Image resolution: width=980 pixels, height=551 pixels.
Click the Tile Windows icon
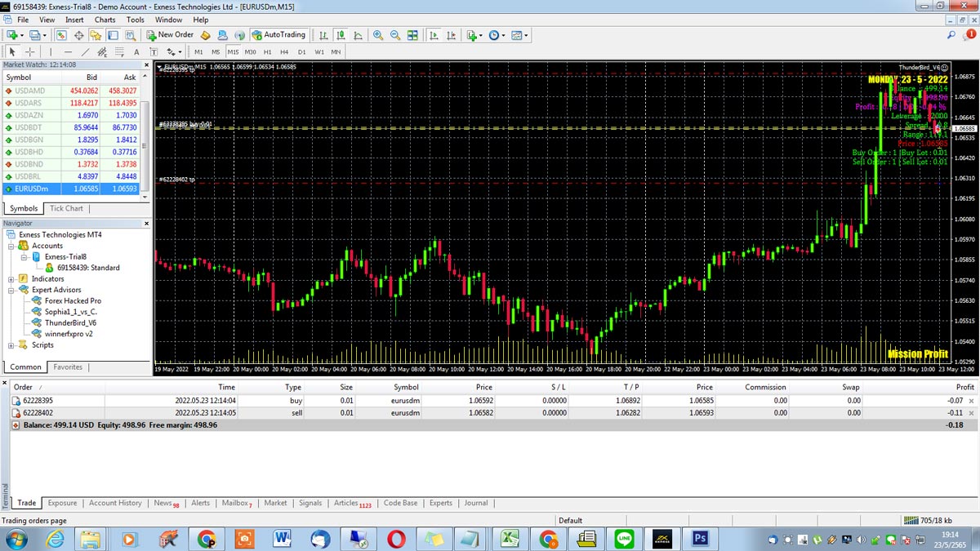click(x=411, y=35)
